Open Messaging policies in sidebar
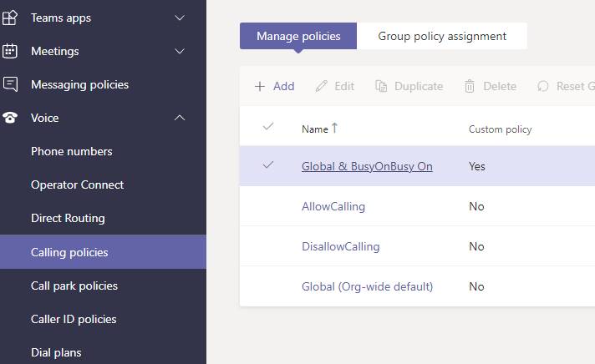The width and height of the screenshot is (595, 364). [80, 84]
